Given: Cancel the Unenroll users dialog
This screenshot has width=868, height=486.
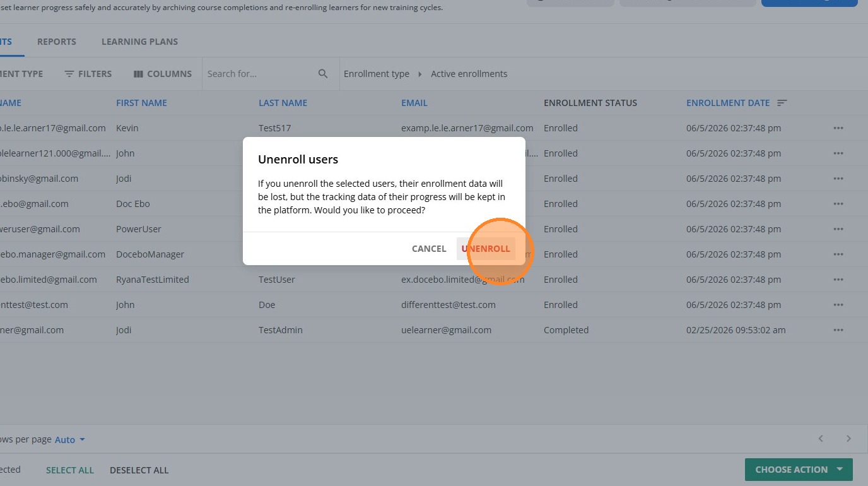Looking at the screenshot, I should click(x=429, y=249).
